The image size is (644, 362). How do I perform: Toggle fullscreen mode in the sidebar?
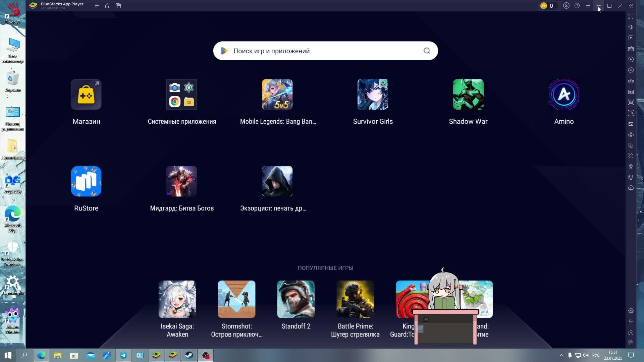click(x=631, y=16)
